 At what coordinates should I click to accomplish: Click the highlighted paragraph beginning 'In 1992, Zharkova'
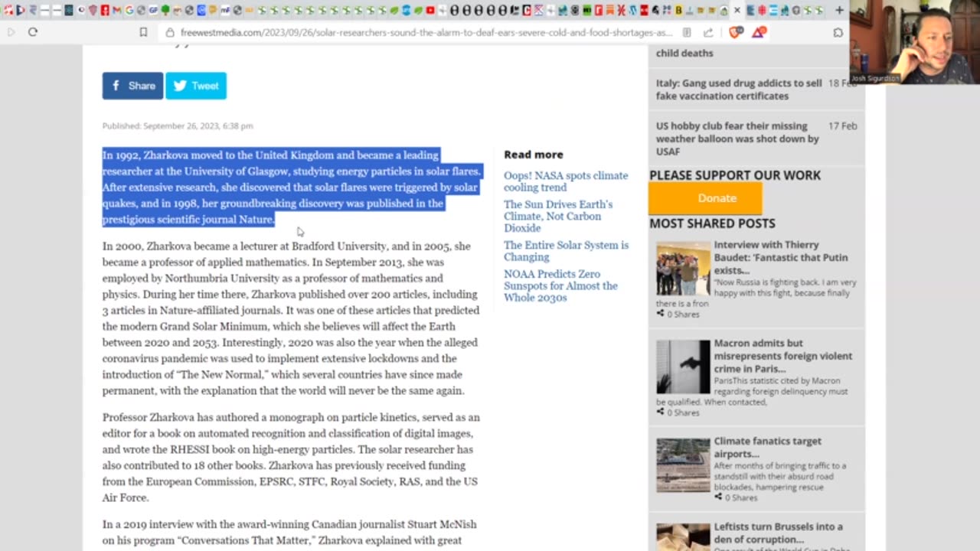[x=292, y=187]
